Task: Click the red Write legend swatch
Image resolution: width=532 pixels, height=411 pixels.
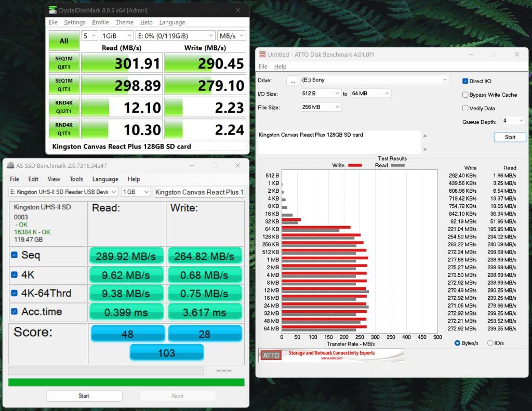Action: pyautogui.click(x=355, y=165)
